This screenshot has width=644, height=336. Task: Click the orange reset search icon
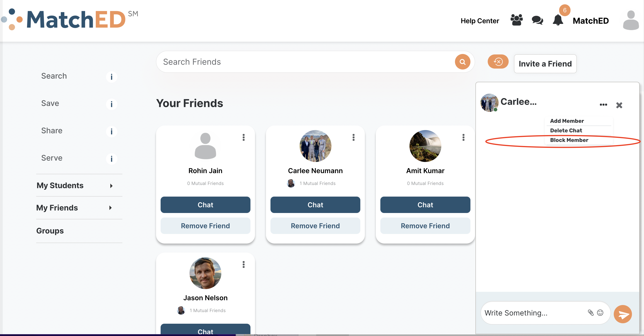498,62
